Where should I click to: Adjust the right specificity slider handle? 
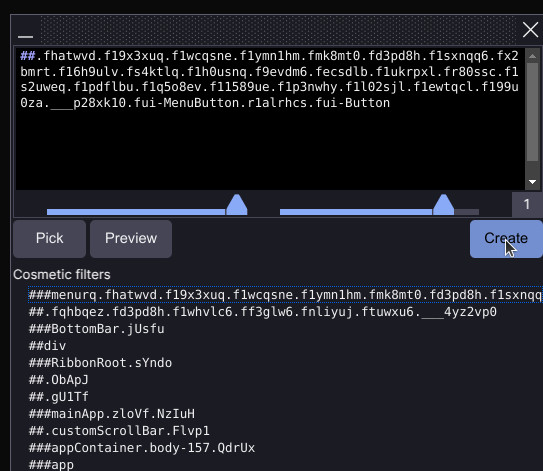pos(443,205)
